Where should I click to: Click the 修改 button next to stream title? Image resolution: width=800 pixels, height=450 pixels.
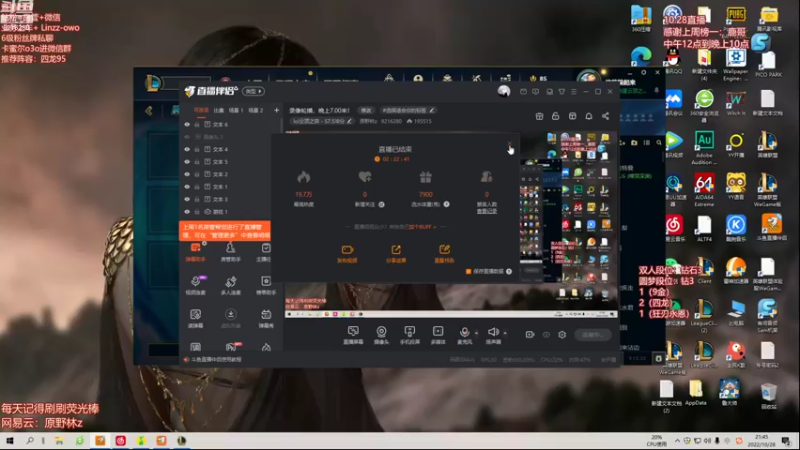point(366,110)
